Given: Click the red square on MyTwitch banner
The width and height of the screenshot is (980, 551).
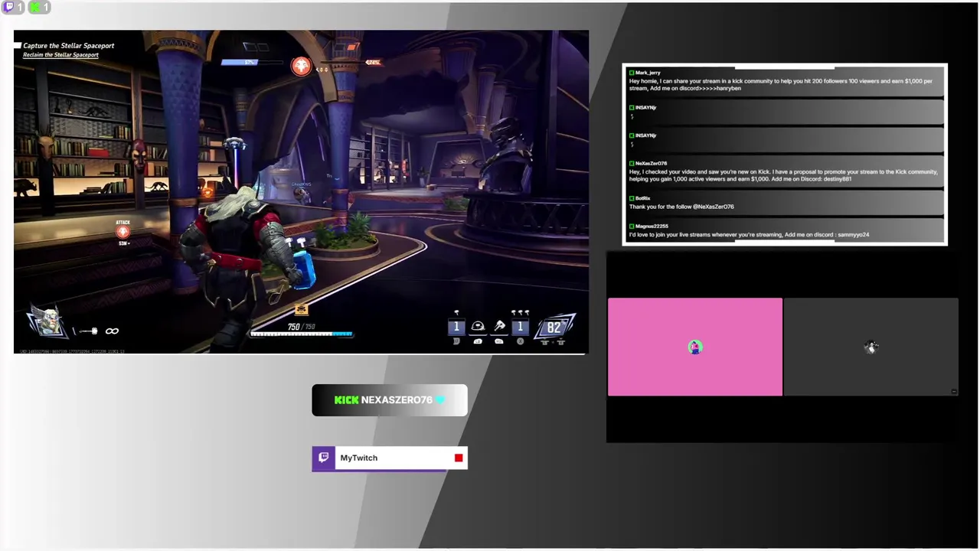Looking at the screenshot, I should click(x=459, y=458).
